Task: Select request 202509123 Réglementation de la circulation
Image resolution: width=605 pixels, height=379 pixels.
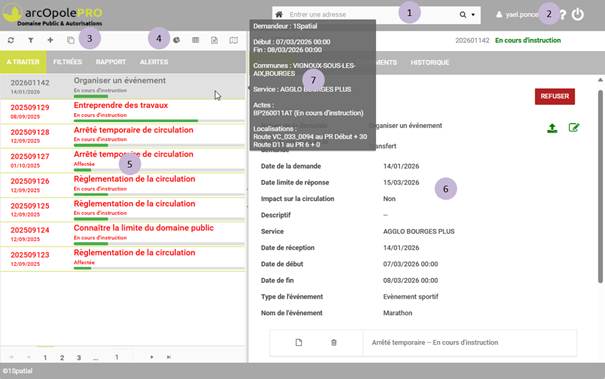Action: tap(123, 259)
